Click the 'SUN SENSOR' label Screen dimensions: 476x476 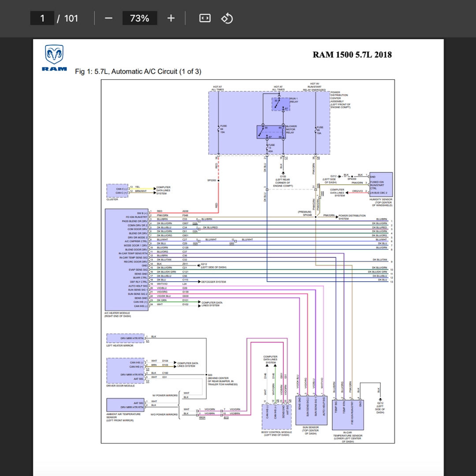pos(311,430)
